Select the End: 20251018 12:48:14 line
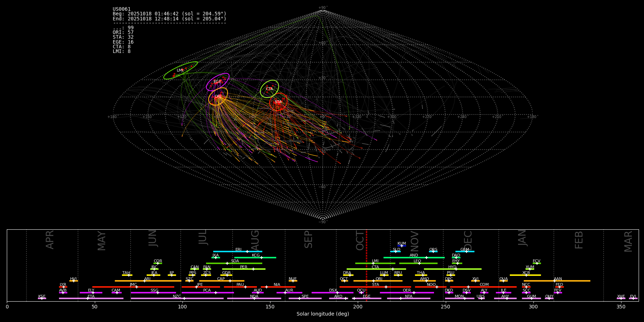This screenshot has width=644, height=322. (170, 19)
